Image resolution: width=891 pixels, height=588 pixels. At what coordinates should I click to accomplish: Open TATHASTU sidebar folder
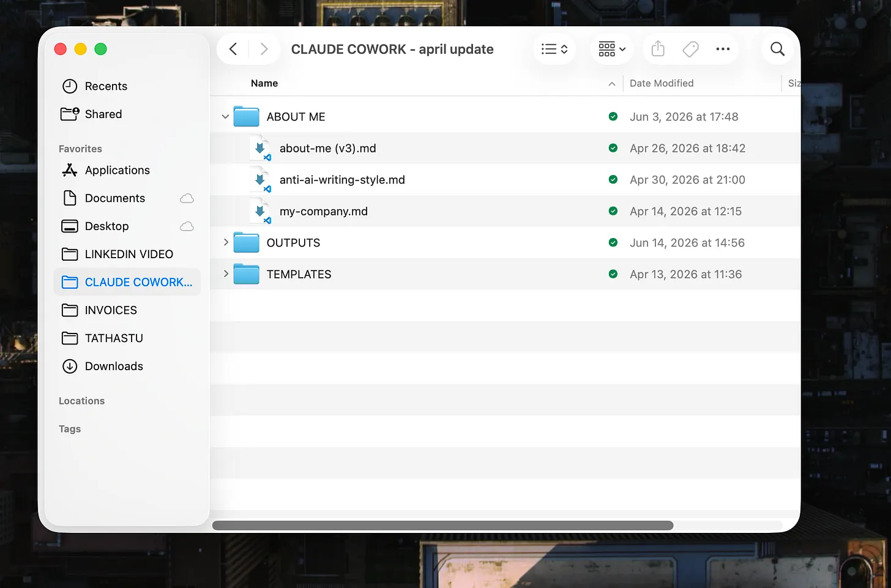coord(127,338)
